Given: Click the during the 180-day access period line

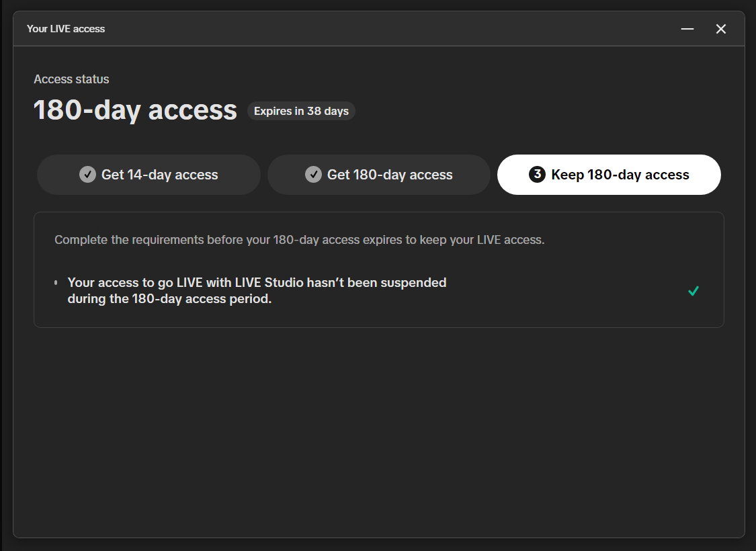Looking at the screenshot, I should pyautogui.click(x=169, y=299).
